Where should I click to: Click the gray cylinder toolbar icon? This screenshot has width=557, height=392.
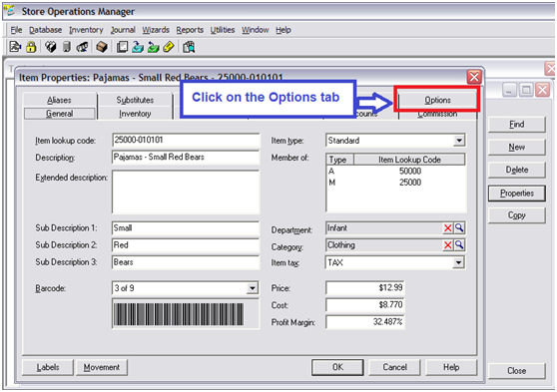[67, 47]
